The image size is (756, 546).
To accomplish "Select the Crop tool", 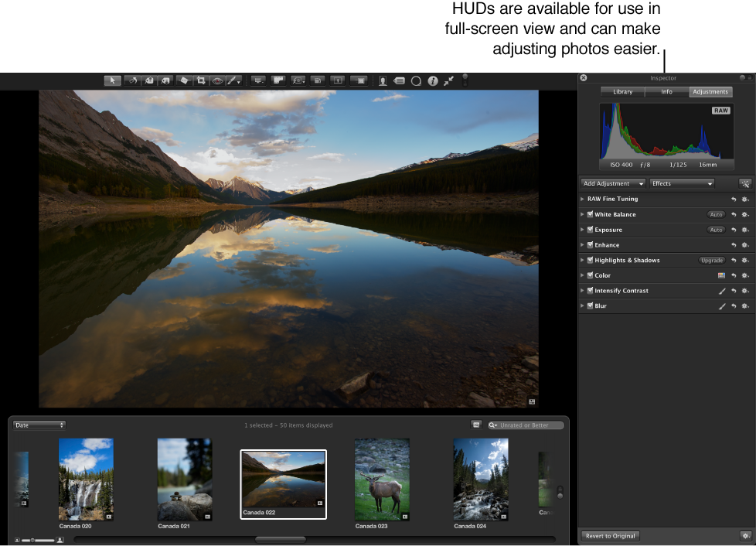I will pos(201,80).
